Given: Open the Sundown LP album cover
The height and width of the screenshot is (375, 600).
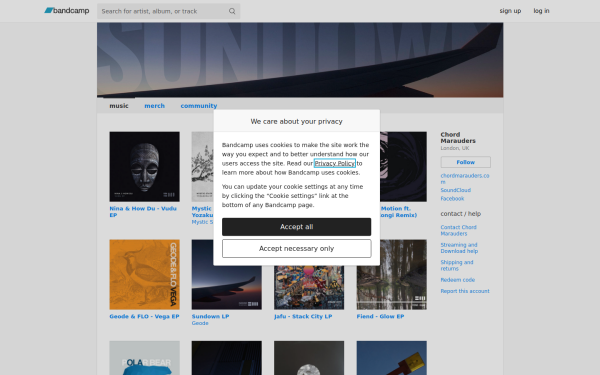Looking at the screenshot, I should point(227,287).
